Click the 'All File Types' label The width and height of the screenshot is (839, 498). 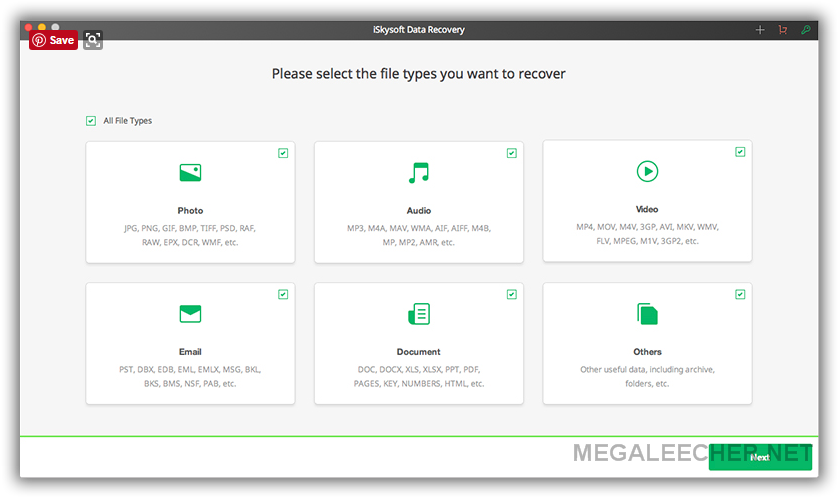pyautogui.click(x=128, y=121)
